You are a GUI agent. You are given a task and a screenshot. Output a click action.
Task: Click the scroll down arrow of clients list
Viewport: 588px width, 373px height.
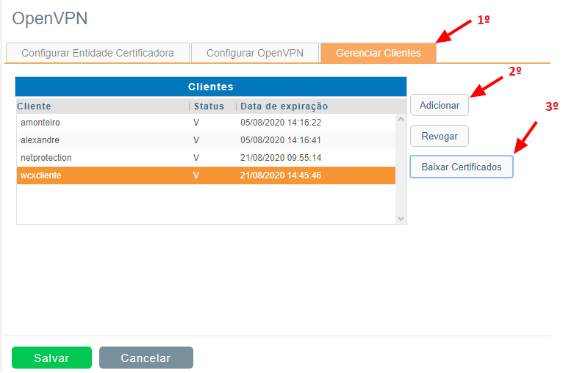(401, 218)
